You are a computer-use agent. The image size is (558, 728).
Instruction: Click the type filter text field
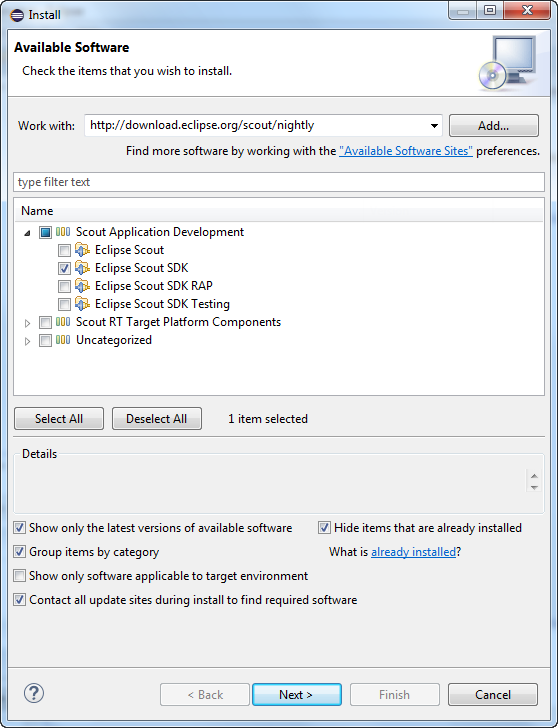pos(279,182)
